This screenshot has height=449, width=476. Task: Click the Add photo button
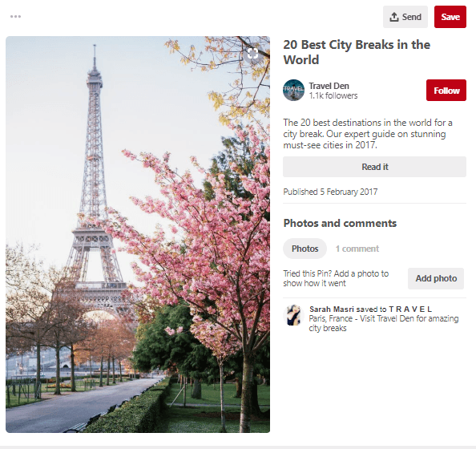(x=436, y=278)
